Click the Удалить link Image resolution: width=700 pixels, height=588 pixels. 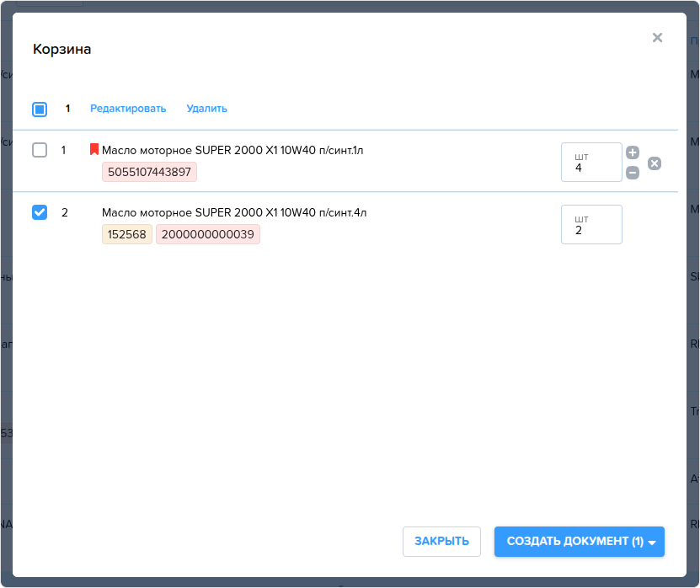206,109
